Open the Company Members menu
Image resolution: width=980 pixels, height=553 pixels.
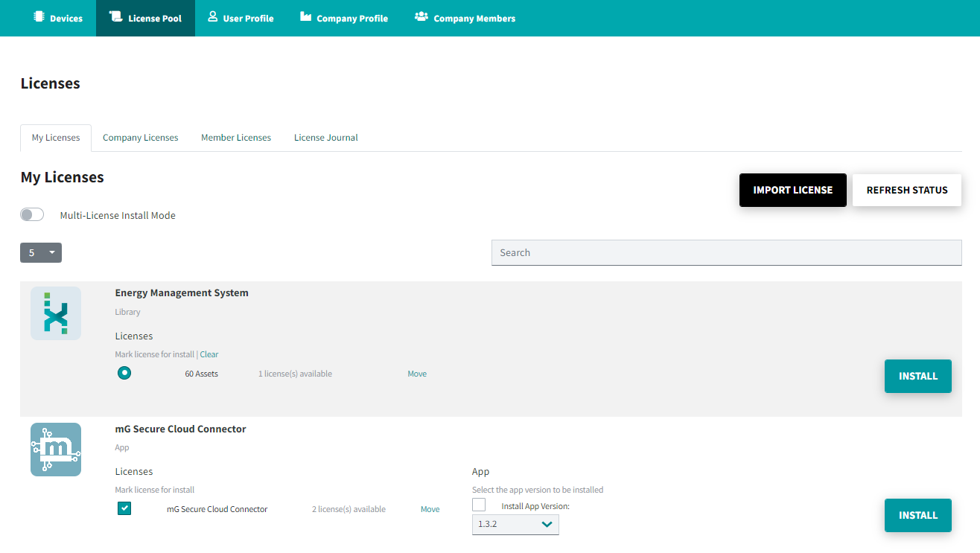465,18
